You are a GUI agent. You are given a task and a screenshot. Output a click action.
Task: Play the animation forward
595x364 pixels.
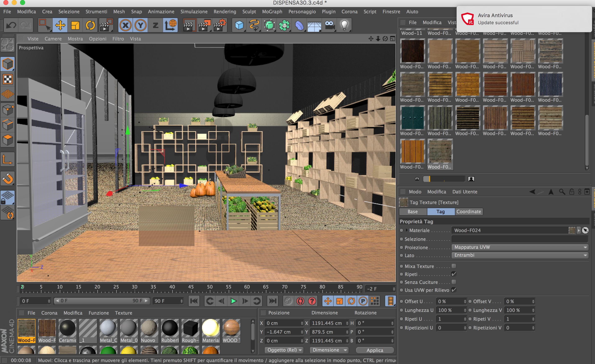pos(233,301)
